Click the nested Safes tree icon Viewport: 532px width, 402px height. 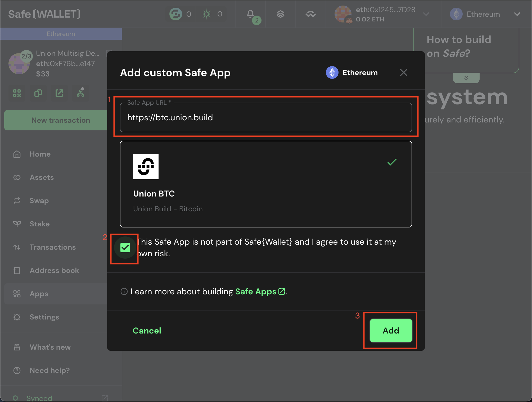(80, 93)
